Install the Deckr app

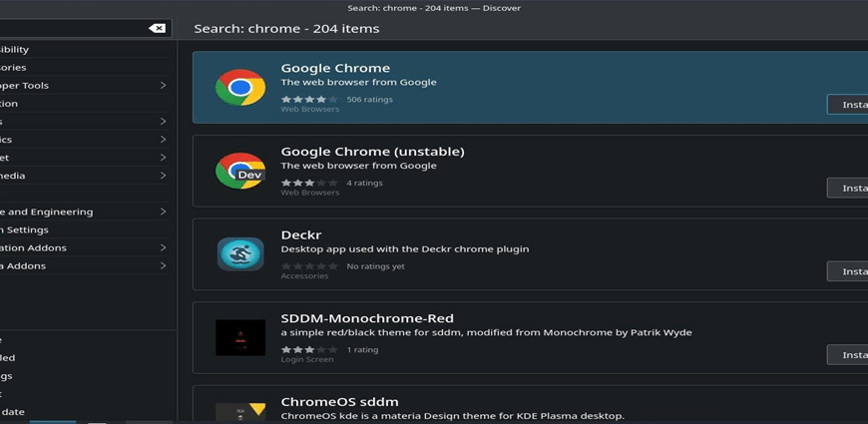click(847, 271)
